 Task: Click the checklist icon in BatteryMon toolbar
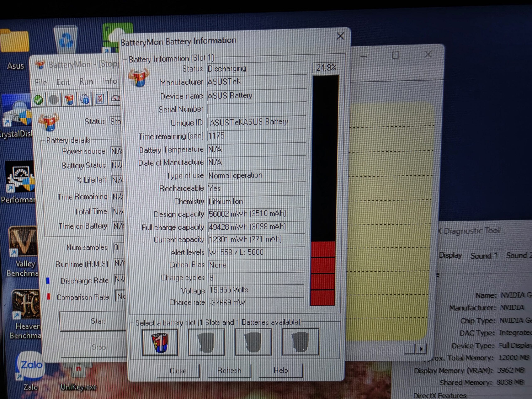(x=100, y=98)
